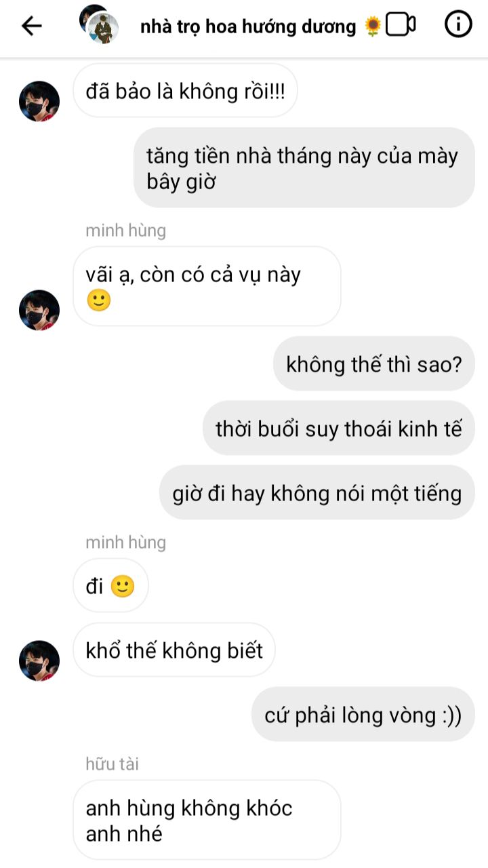
Task: Select message "tăng tiền nhà tháng này của mày bây giờ"
Action: (304, 167)
